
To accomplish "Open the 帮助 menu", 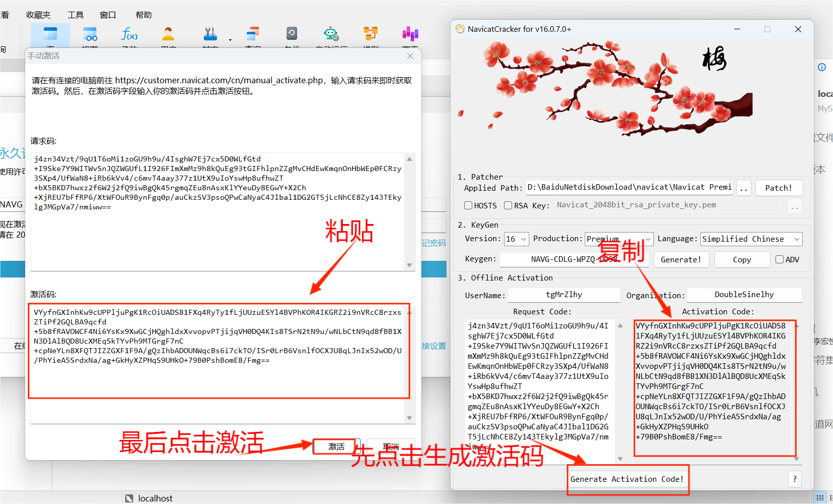I will (x=143, y=15).
